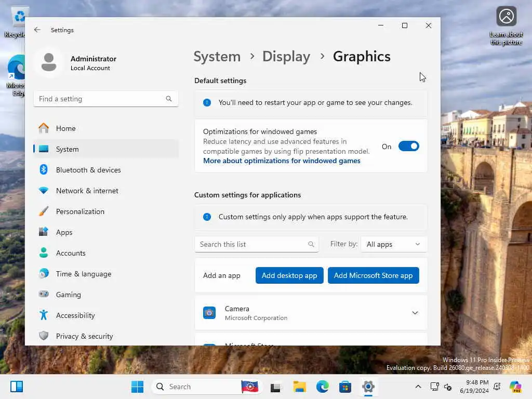Click the network status tray icon
This screenshot has height=399, width=532.
(x=434, y=387)
